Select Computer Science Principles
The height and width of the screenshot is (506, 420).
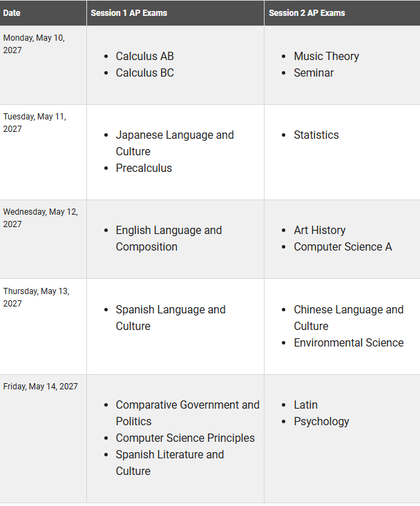coord(185,438)
